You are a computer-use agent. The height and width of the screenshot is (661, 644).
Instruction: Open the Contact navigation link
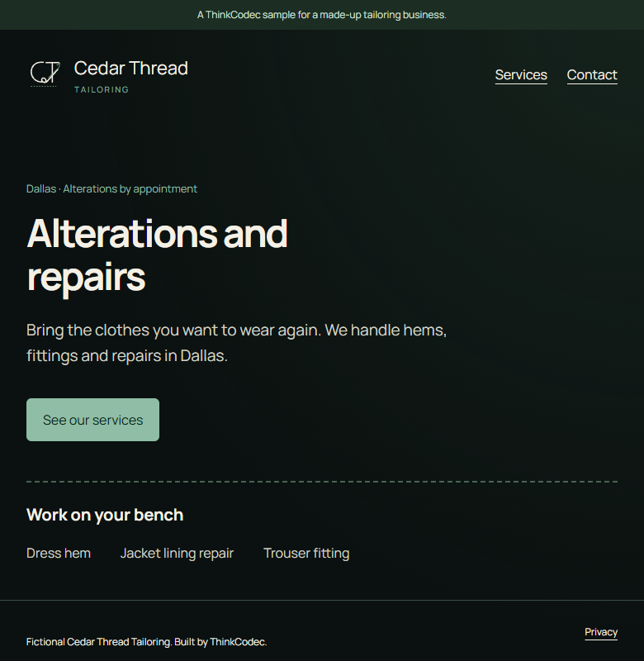click(x=592, y=75)
